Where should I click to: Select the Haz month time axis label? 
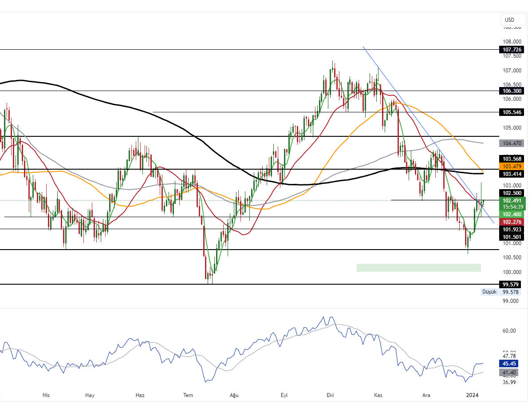[140, 395]
